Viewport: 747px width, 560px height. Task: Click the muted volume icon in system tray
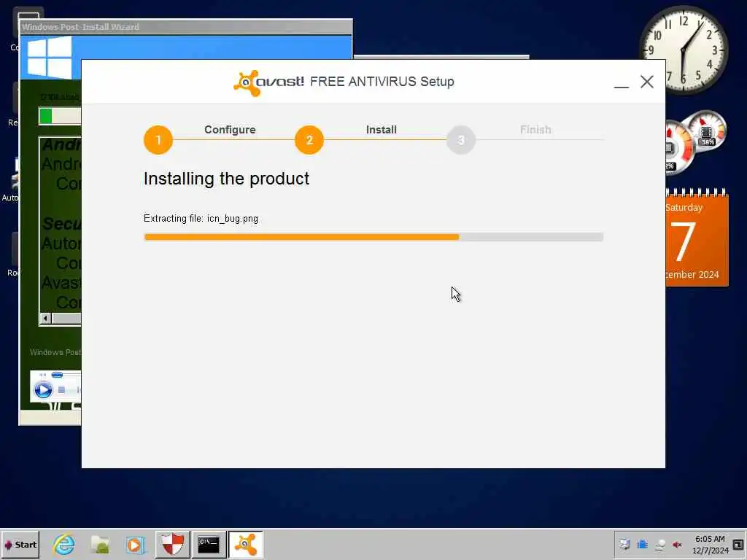pyautogui.click(x=677, y=545)
